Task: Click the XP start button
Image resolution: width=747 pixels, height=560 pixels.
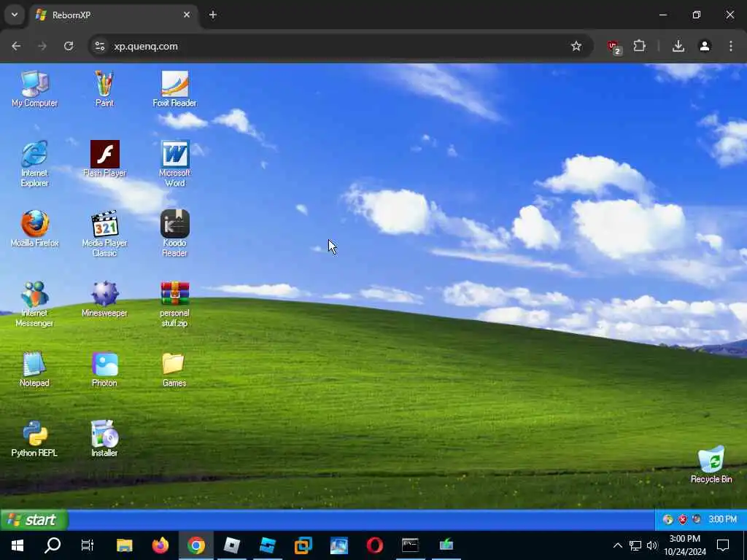Action: [x=34, y=519]
